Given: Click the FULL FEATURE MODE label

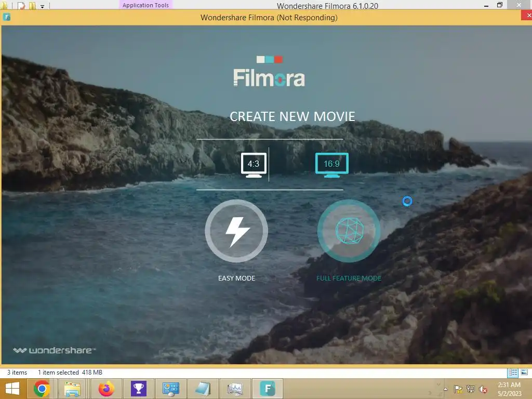Looking at the screenshot, I should click(x=349, y=278).
